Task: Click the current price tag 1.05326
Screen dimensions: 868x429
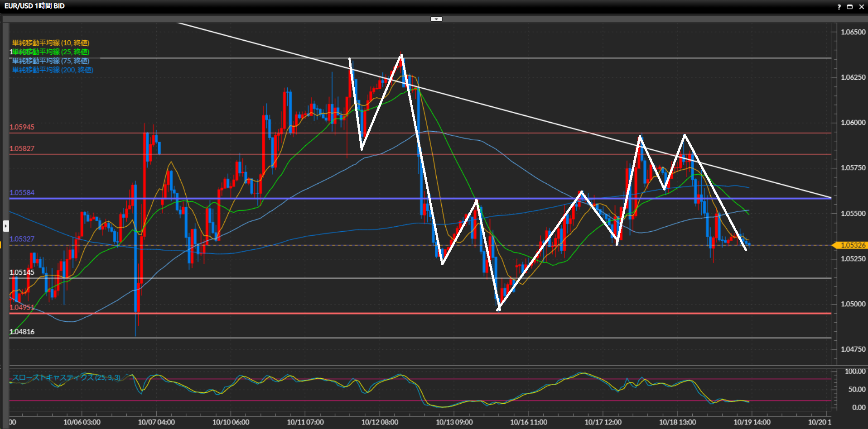Action: tap(852, 245)
